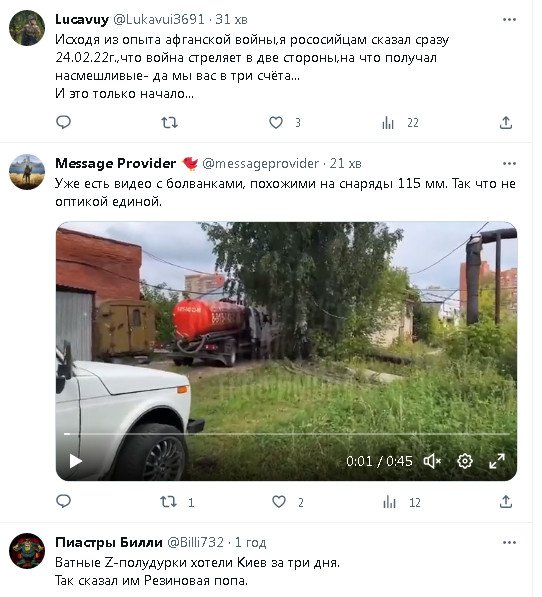
Task: Reply to Lucavuy's tweet
Action: pos(64,122)
